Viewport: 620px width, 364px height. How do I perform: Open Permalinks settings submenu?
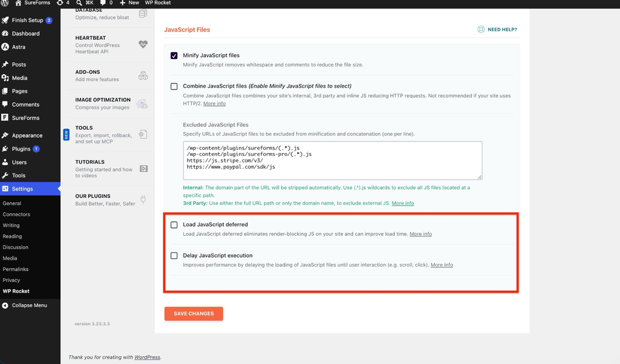click(15, 269)
